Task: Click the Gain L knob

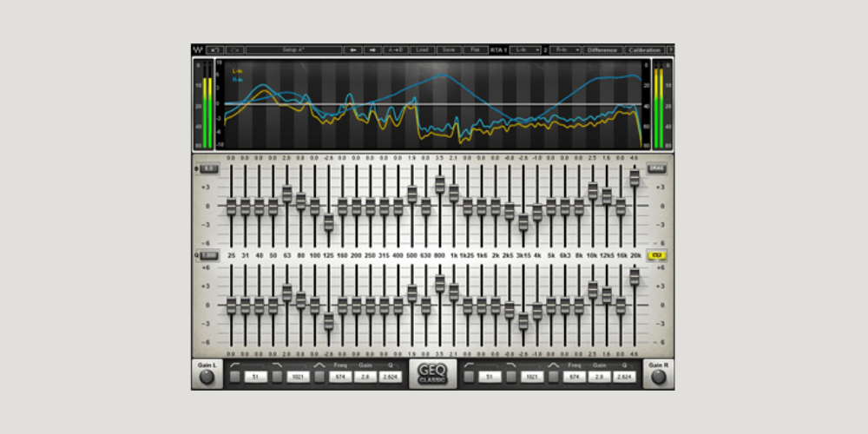Action: pyautogui.click(x=207, y=378)
